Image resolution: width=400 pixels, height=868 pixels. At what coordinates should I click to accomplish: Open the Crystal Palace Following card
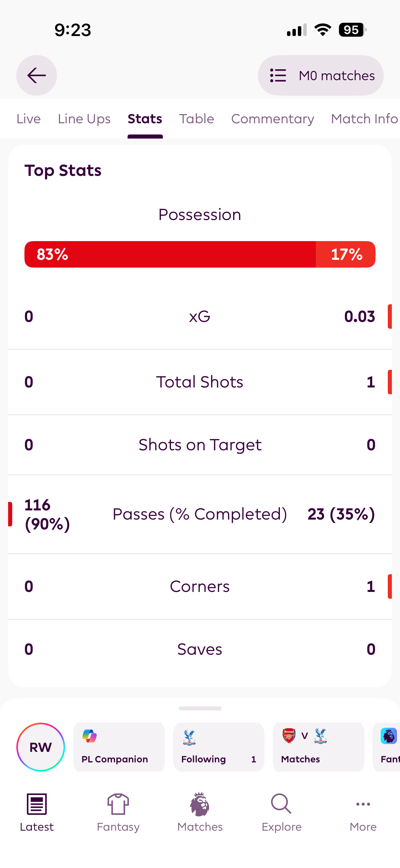218,747
